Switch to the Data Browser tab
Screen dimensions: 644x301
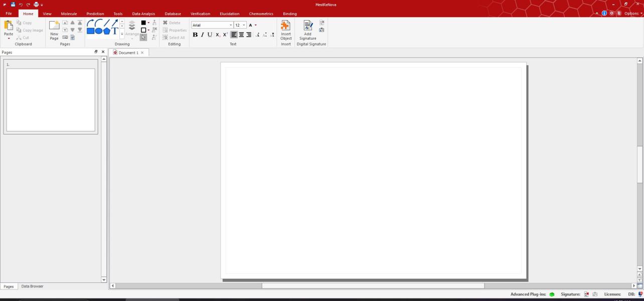[32, 286]
